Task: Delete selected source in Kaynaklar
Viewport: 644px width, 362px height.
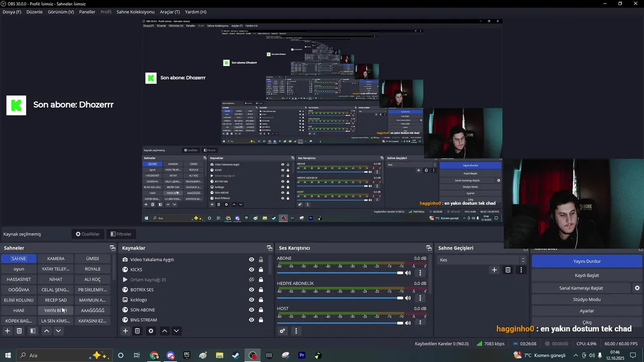Action: point(137,331)
